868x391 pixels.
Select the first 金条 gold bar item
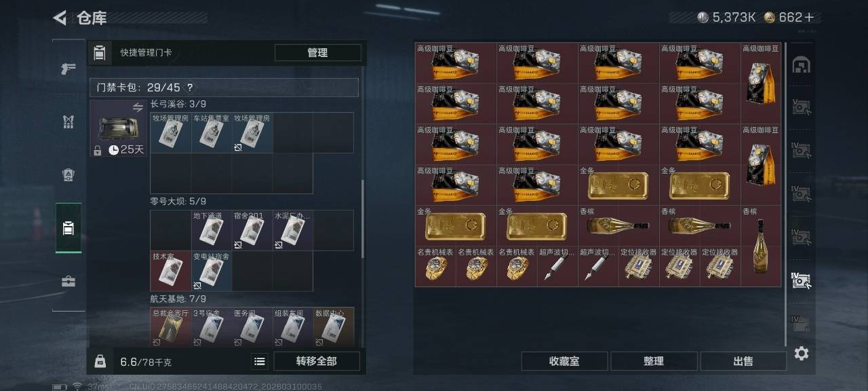(x=618, y=185)
